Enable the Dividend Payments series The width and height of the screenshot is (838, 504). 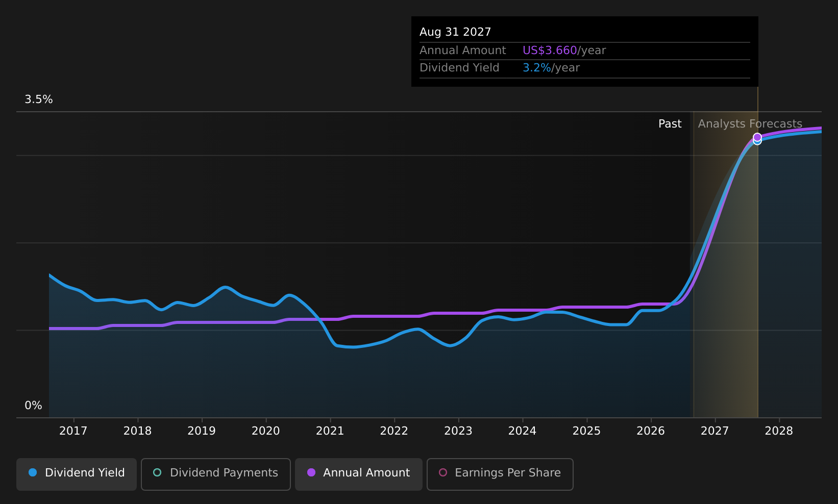pos(216,474)
